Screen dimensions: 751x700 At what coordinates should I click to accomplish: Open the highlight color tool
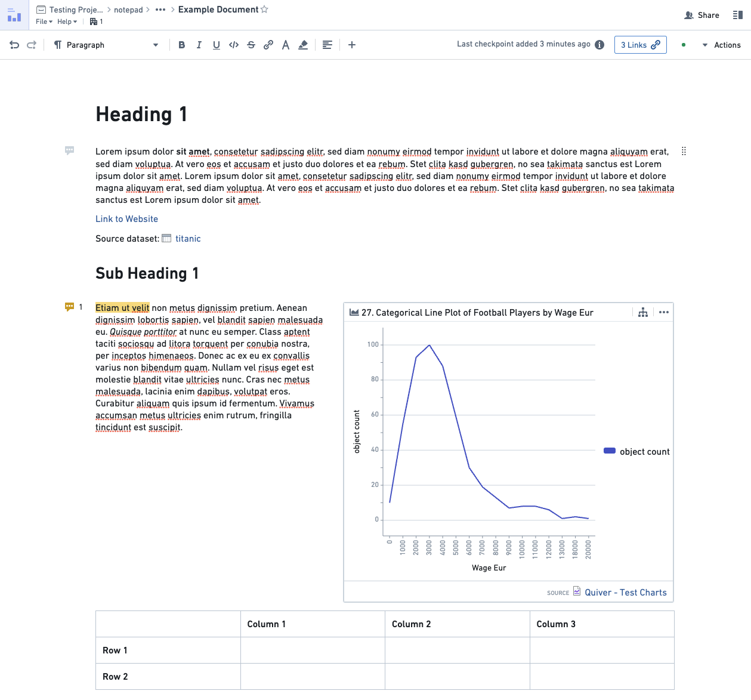303,45
